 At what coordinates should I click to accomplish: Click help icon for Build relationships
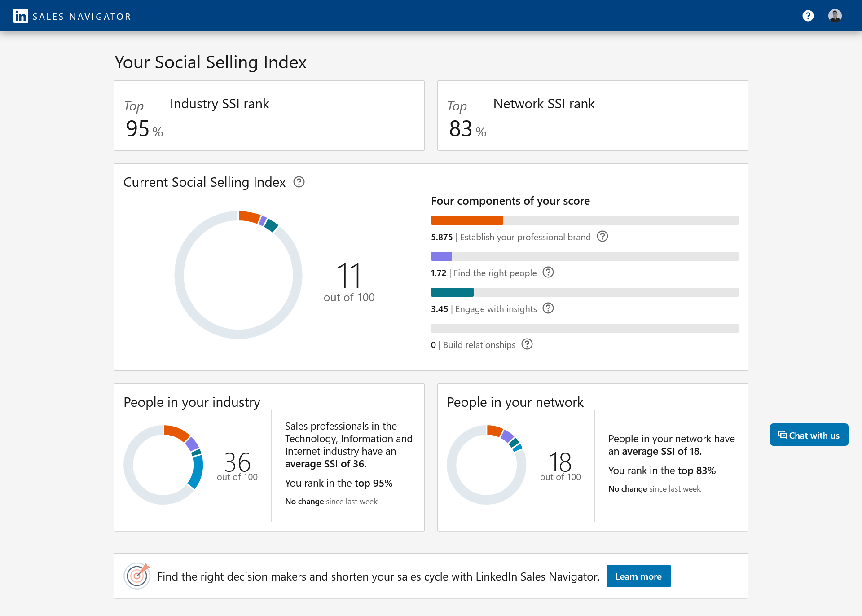527,344
